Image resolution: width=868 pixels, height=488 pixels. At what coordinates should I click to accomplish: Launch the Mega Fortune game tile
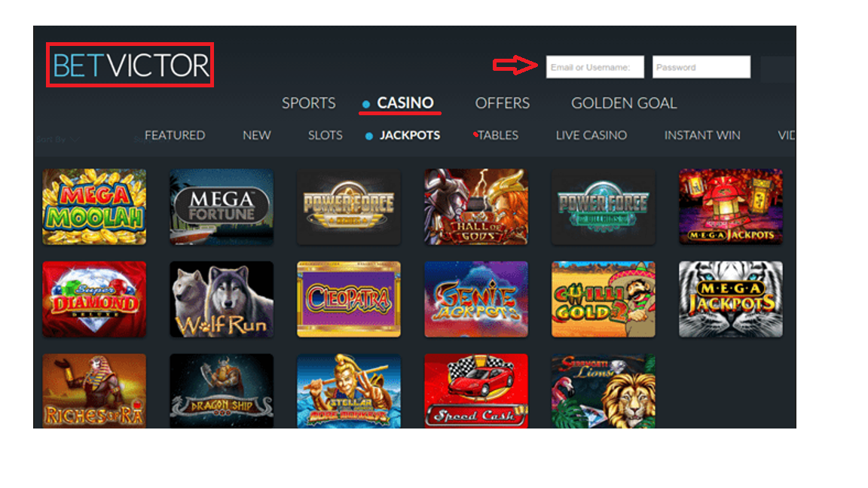tap(222, 207)
